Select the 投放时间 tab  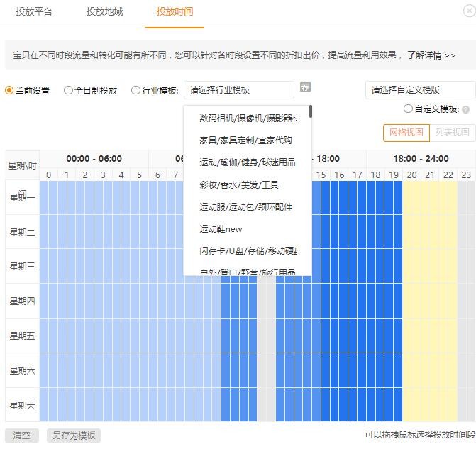click(175, 11)
